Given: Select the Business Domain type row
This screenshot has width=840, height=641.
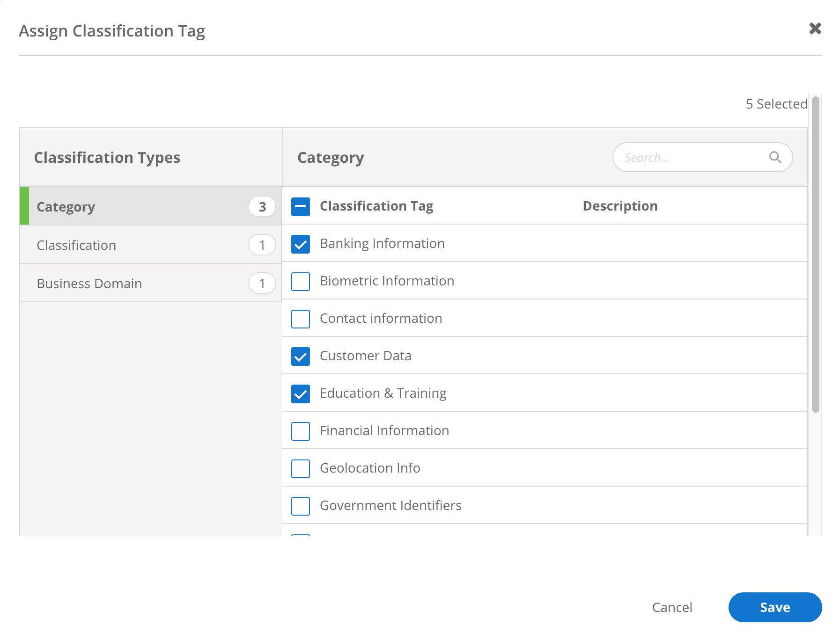Looking at the screenshot, I should tap(150, 283).
